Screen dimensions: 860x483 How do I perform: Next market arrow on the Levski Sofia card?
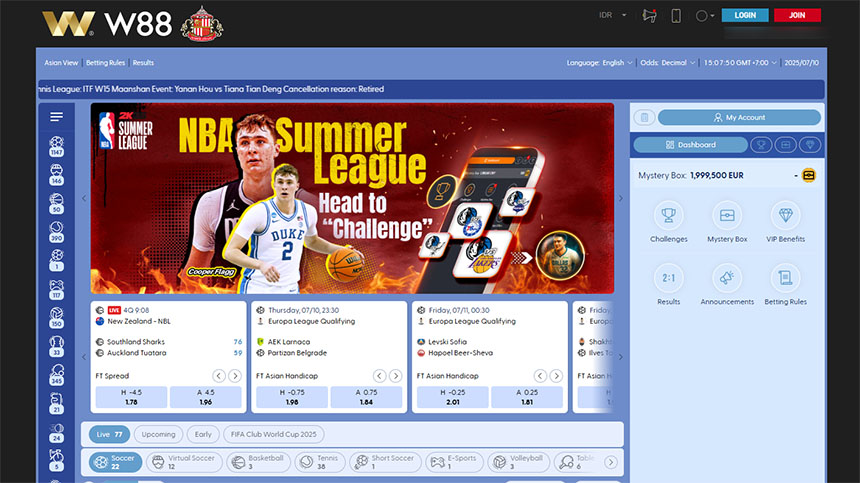click(556, 376)
